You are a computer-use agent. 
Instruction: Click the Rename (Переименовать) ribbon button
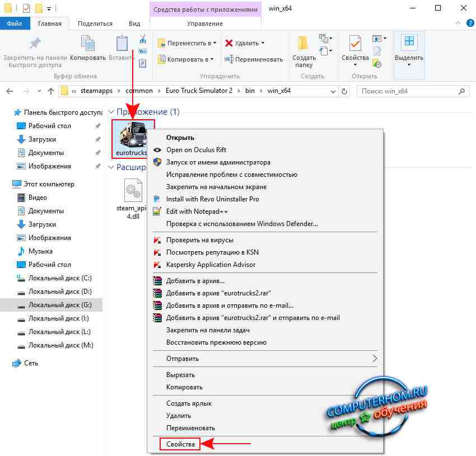[x=254, y=59]
